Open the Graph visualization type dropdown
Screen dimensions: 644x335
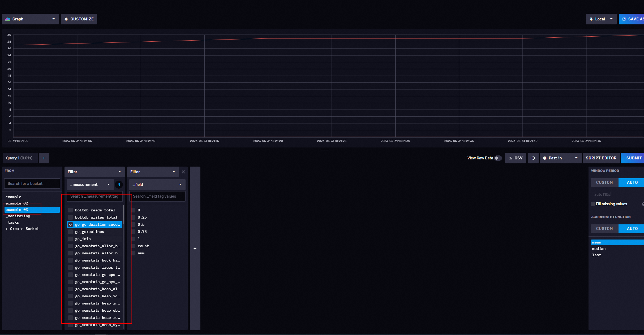(30, 19)
